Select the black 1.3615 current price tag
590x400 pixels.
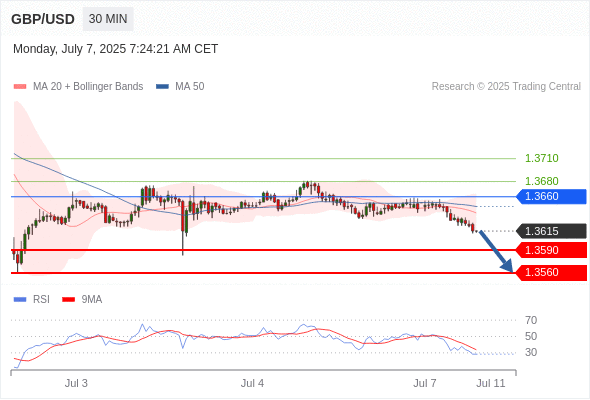[x=551, y=231]
